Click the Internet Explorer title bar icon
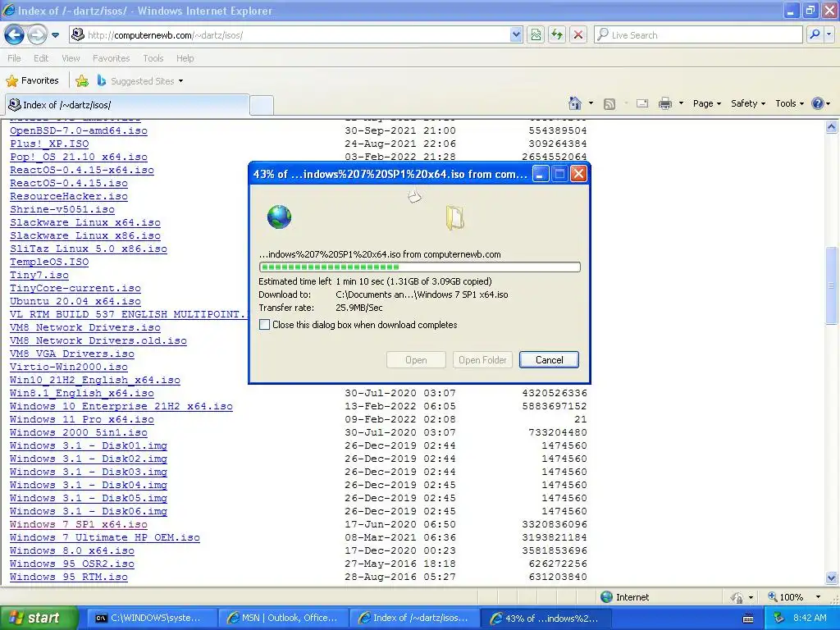The width and height of the screenshot is (840, 630). pyautogui.click(x=8, y=10)
